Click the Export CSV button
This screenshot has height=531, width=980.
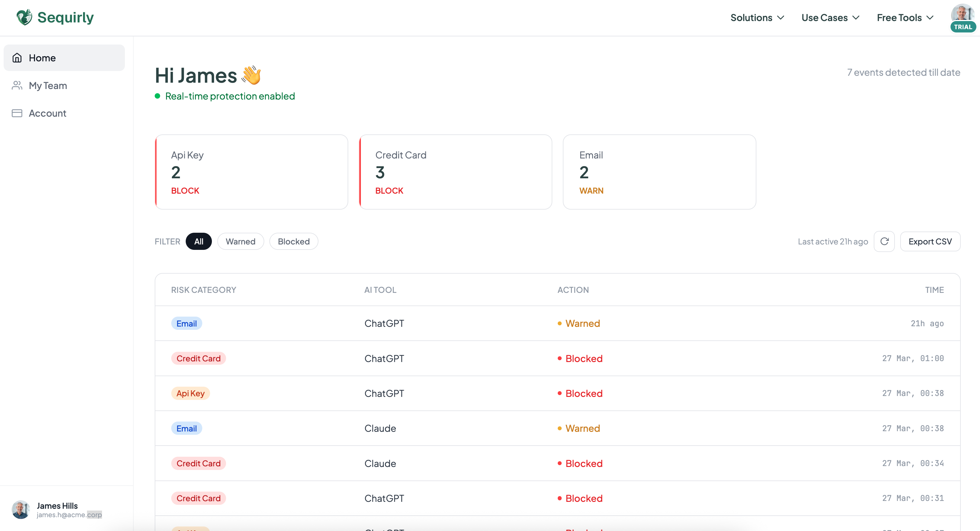click(930, 241)
